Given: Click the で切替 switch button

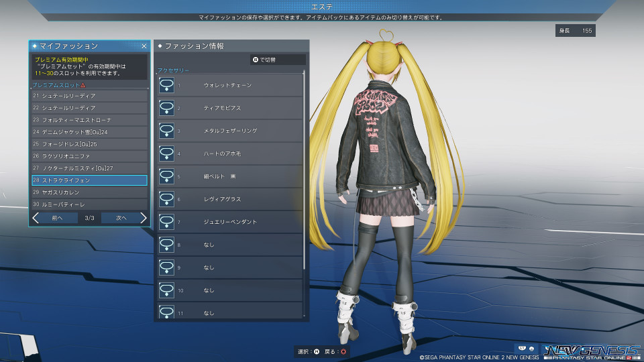Looking at the screenshot, I should pos(278,60).
